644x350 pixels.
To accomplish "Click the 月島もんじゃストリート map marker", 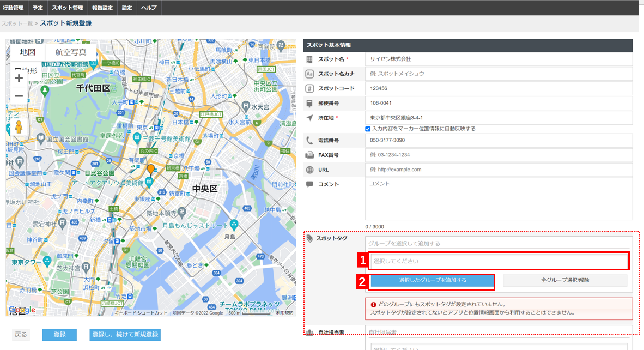I will [x=234, y=224].
